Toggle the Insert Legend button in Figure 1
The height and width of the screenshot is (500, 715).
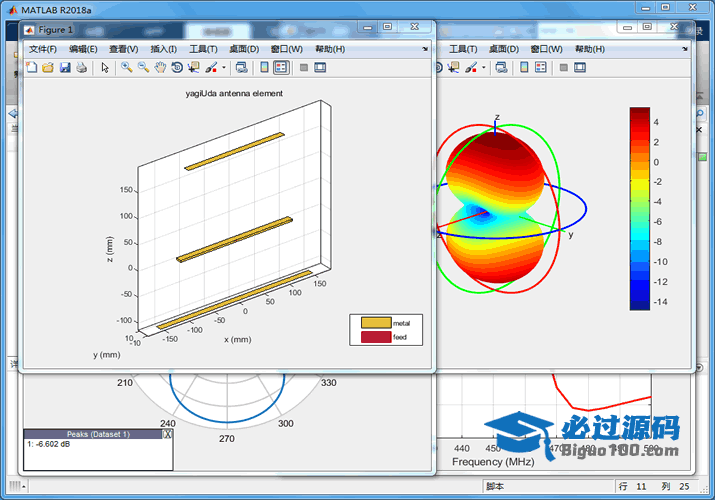pyautogui.click(x=281, y=67)
